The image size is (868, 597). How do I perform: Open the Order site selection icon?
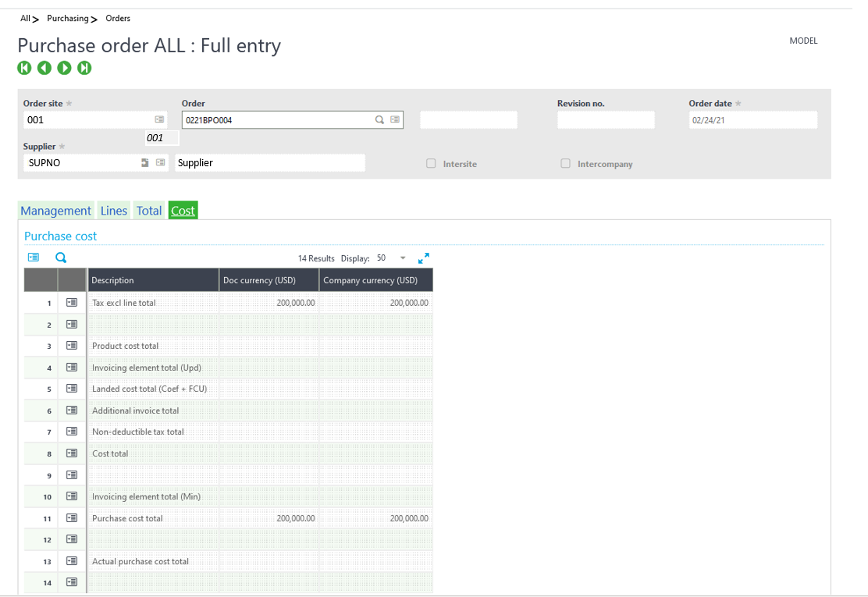pyautogui.click(x=159, y=120)
